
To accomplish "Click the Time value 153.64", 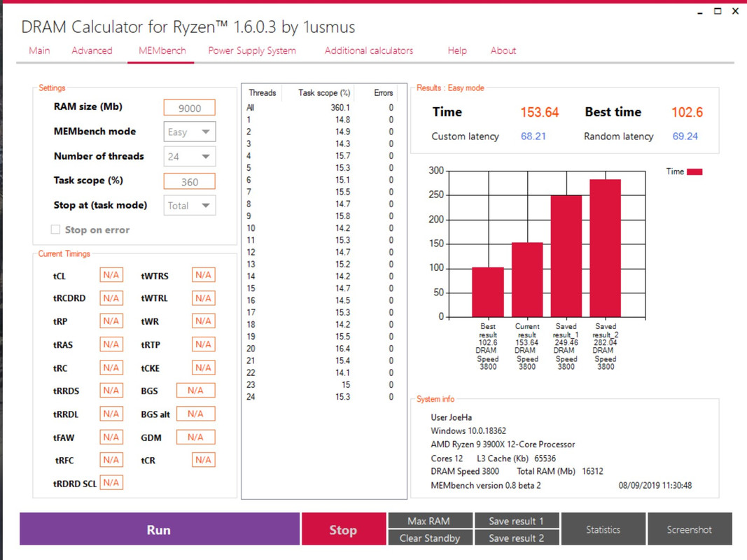I will coord(539,113).
